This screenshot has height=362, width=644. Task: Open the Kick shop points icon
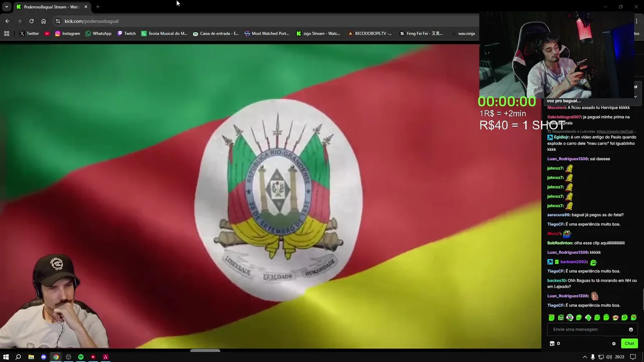coord(552,344)
